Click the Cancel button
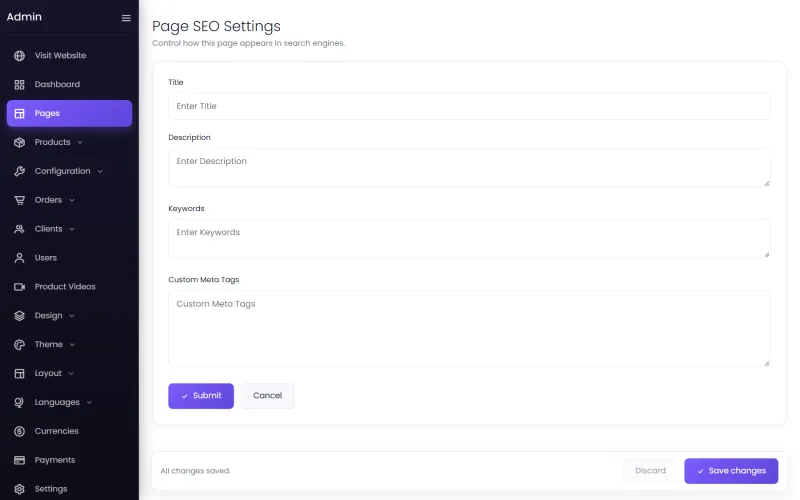The image size is (800, 500). coord(267,396)
